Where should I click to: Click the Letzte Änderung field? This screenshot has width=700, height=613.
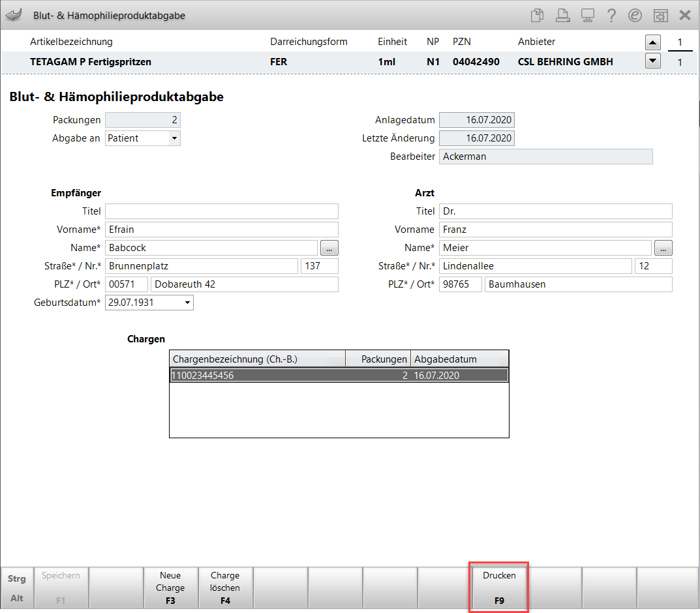(x=476, y=138)
